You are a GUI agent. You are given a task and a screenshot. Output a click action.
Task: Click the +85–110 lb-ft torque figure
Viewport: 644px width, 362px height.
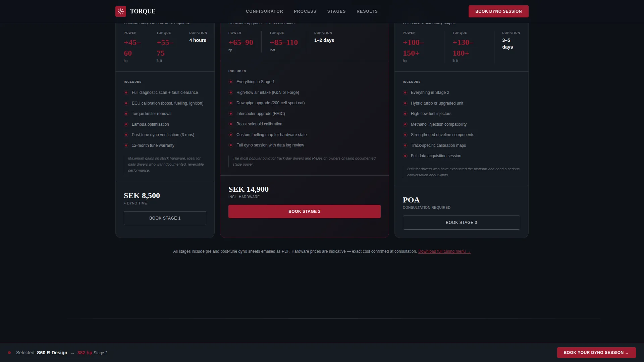(284, 43)
